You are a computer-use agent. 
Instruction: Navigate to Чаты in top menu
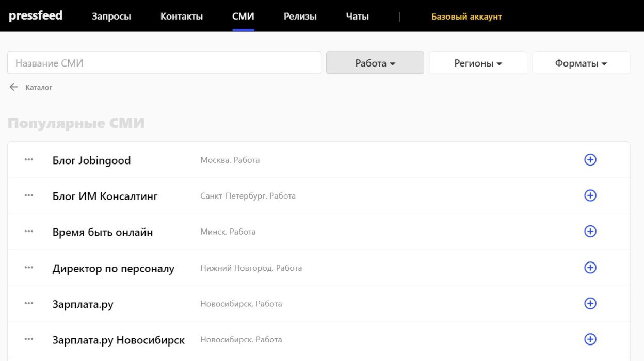point(357,17)
